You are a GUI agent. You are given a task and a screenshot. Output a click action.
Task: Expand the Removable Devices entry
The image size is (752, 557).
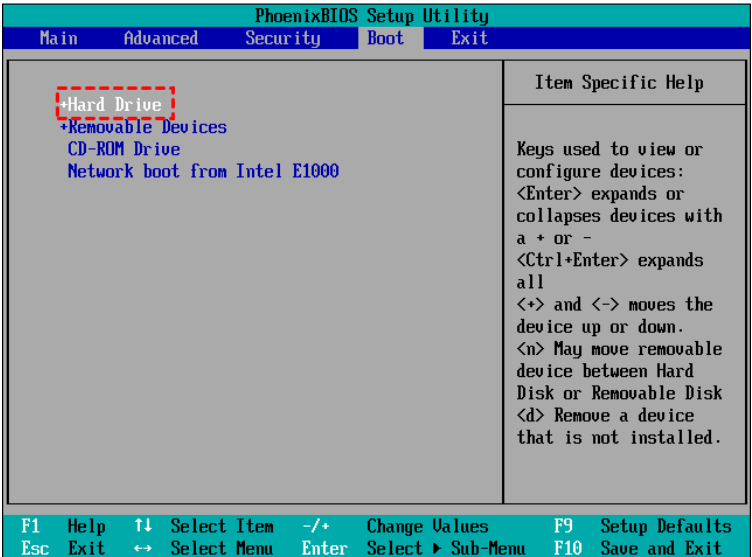click(143, 127)
